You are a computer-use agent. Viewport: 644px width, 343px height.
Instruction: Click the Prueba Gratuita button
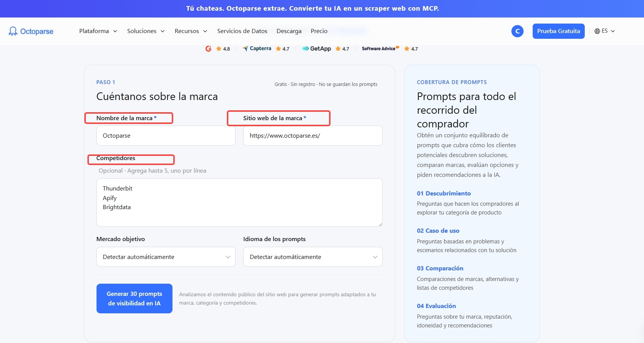coord(559,31)
